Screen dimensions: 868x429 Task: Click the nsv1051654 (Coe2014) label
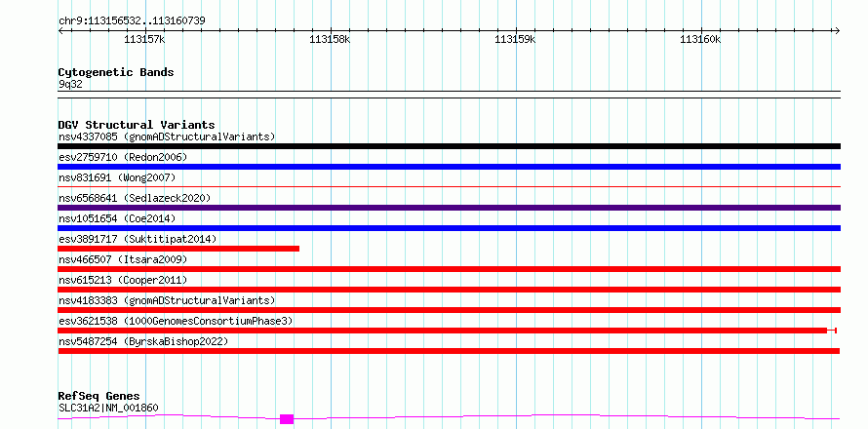[117, 218]
